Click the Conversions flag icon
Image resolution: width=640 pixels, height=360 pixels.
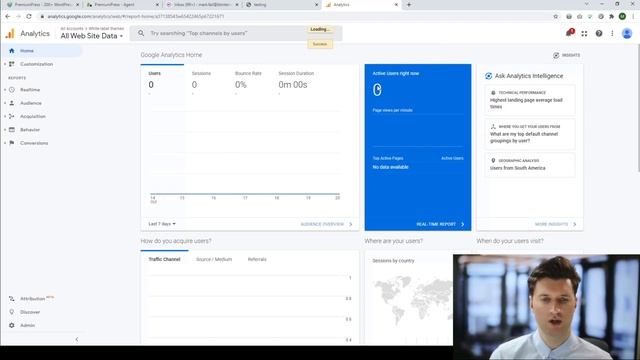(x=12, y=143)
